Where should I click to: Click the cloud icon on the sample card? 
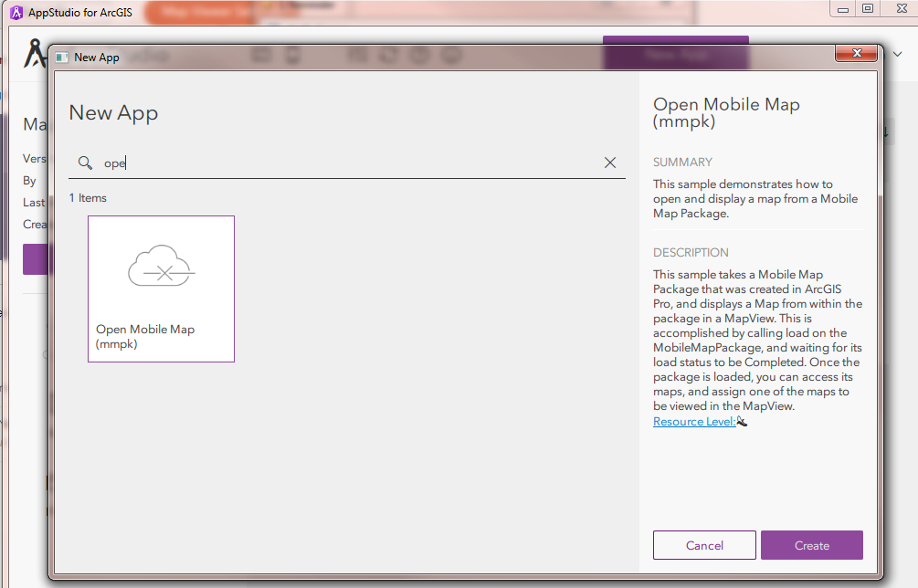tap(161, 267)
